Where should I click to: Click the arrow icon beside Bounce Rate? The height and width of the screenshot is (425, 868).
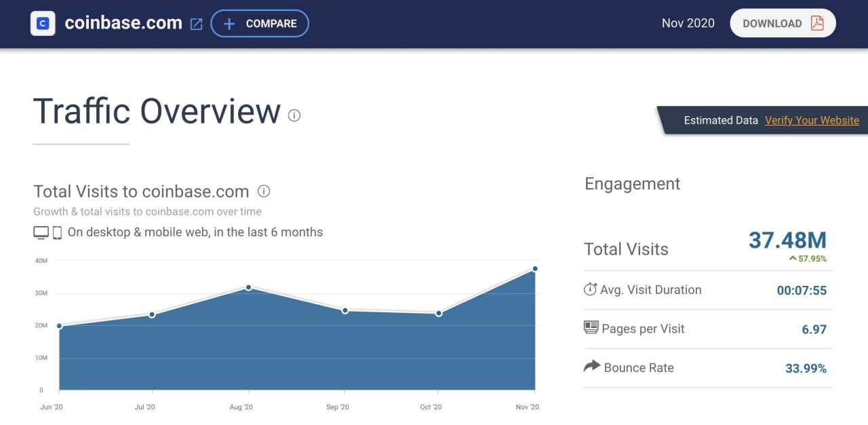592,367
